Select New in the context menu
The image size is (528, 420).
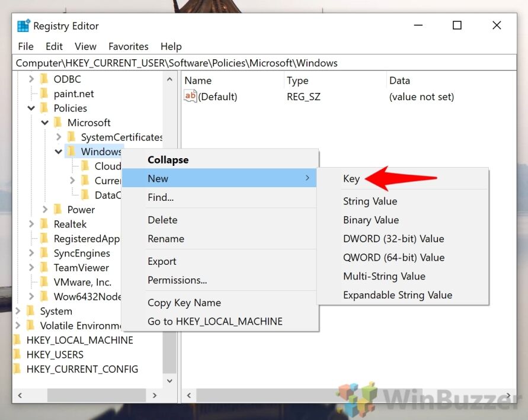point(219,178)
